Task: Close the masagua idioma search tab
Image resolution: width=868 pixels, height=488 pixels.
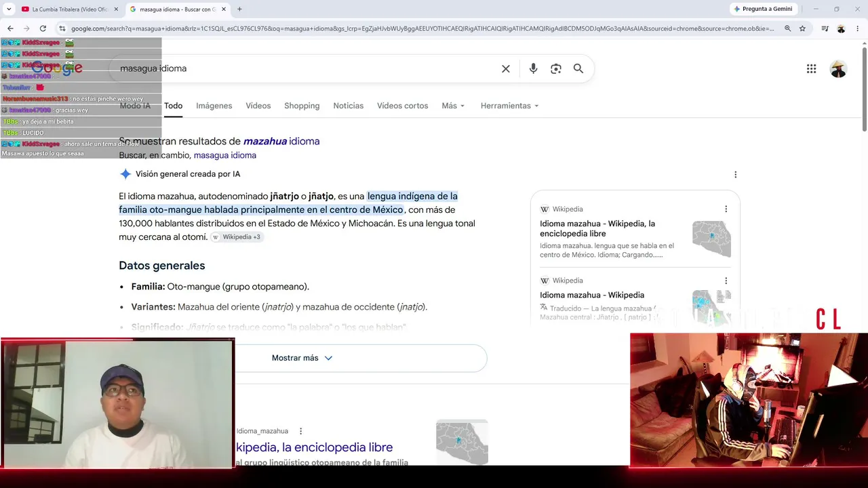Action: 224,9
